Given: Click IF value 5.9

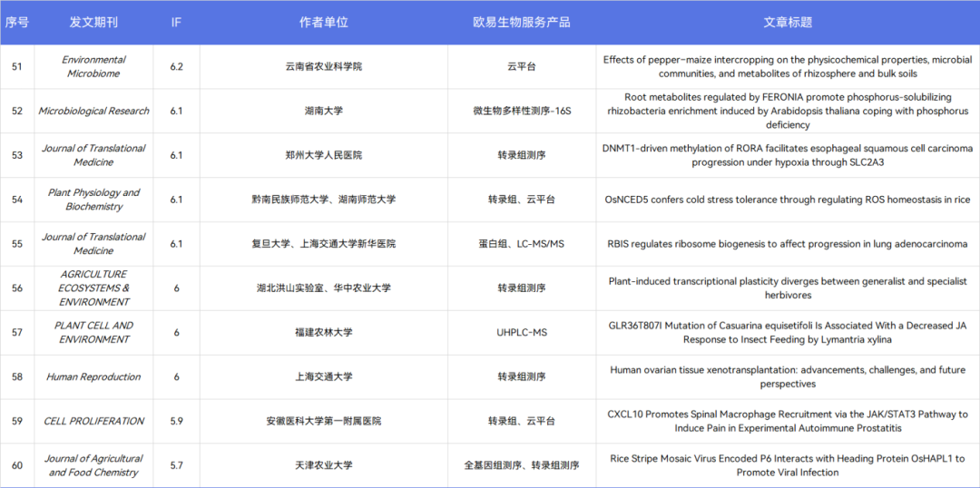Looking at the screenshot, I should (176, 421).
